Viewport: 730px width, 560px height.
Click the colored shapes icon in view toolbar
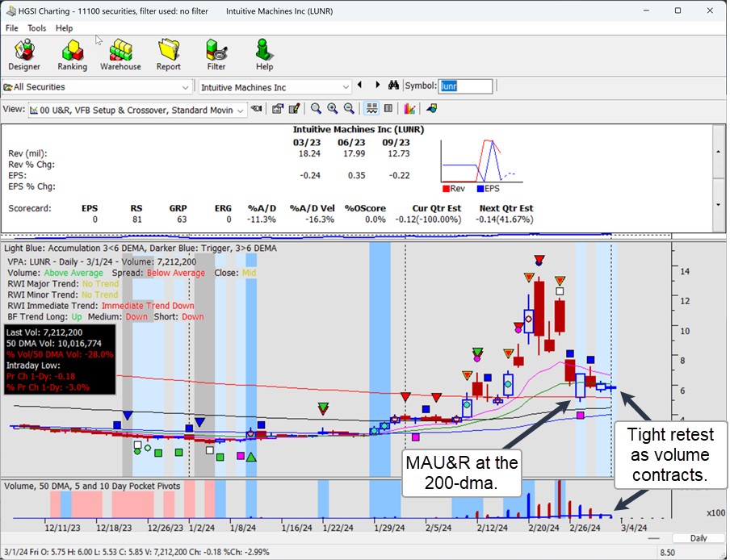(431, 109)
